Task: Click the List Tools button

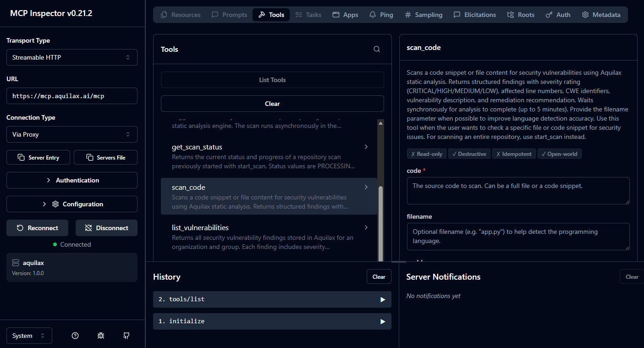Action: click(272, 80)
